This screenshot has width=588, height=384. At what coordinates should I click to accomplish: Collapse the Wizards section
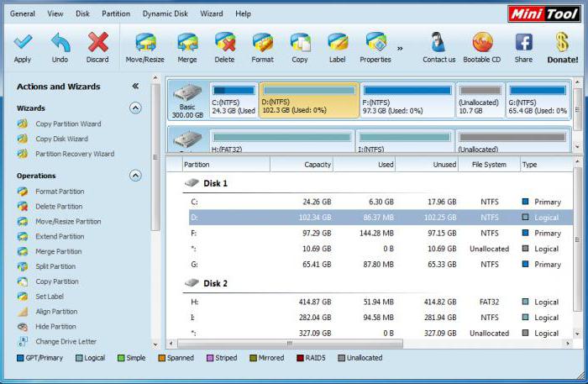point(135,108)
